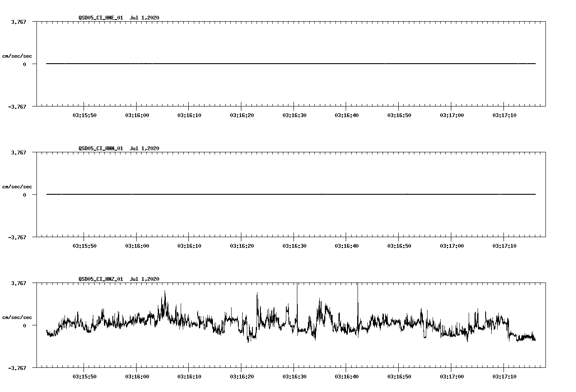Click 03:17:00 time label under HNN plot
Image resolution: width=576 pixels, height=392 pixels.
[451, 246]
